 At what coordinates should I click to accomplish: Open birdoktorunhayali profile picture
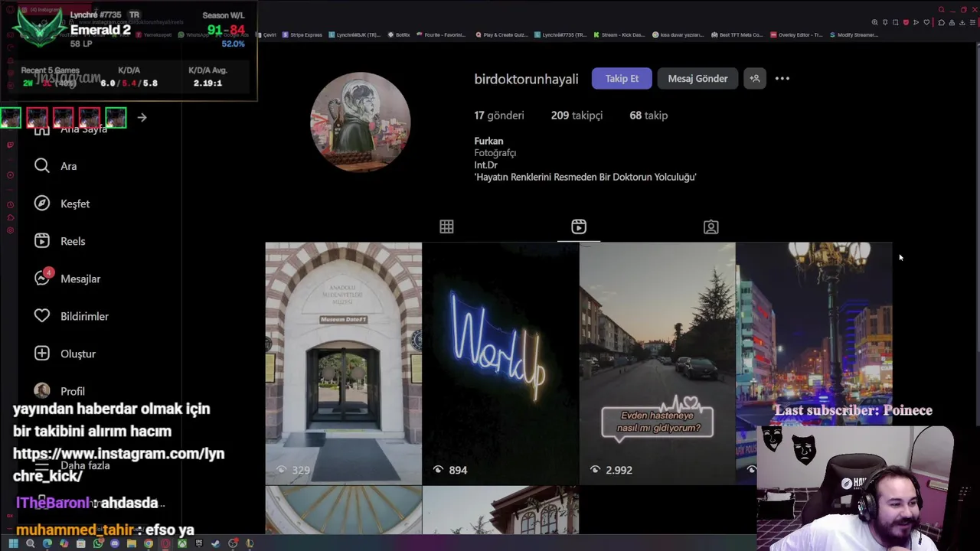[x=360, y=122]
